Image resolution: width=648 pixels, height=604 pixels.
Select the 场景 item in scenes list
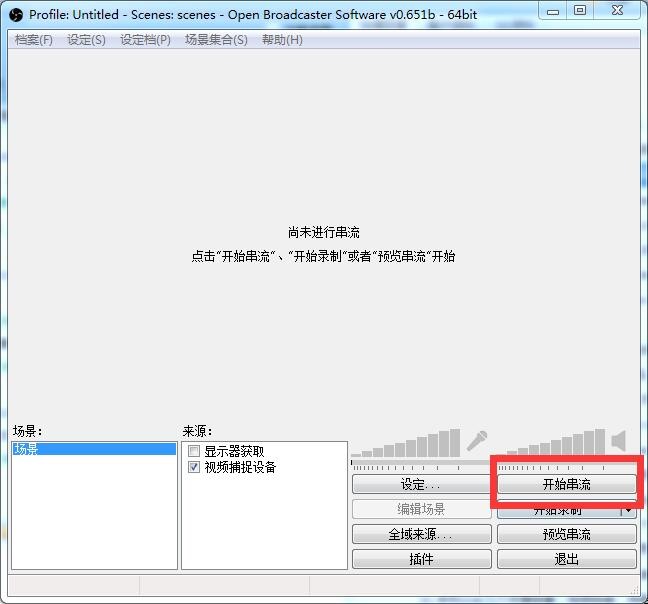94,449
